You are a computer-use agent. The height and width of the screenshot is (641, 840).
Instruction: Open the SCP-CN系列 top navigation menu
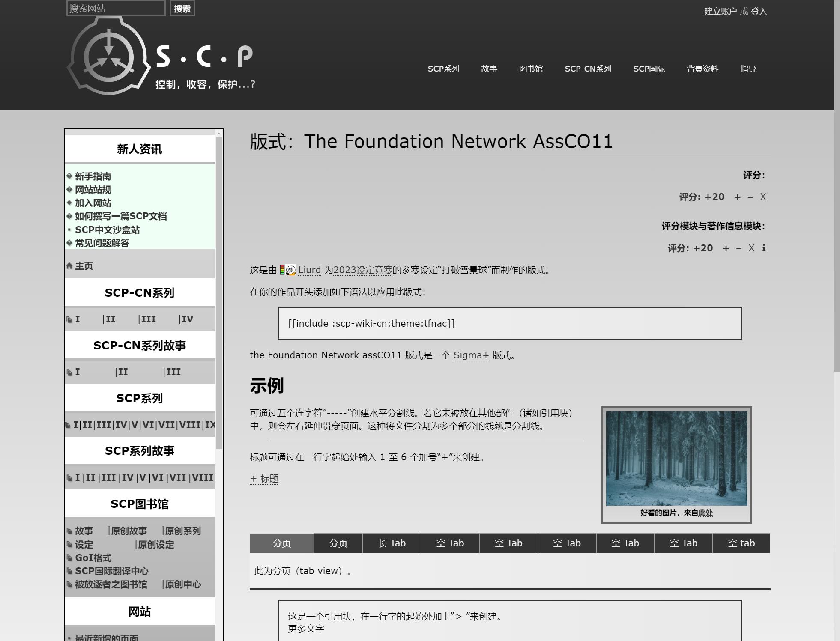(x=588, y=69)
